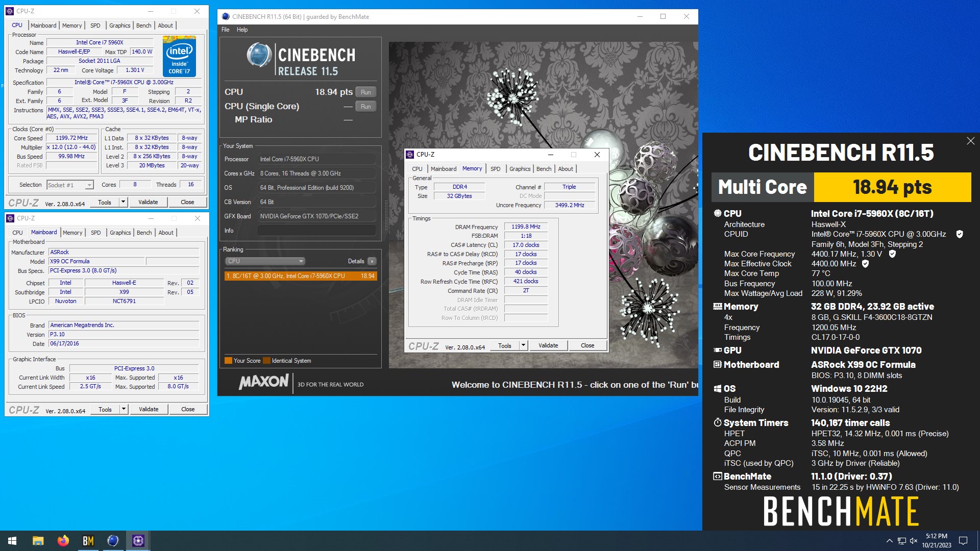Click the taskbar clock showing 5:12 PM
This screenshot has width=980, height=551.
[x=936, y=541]
